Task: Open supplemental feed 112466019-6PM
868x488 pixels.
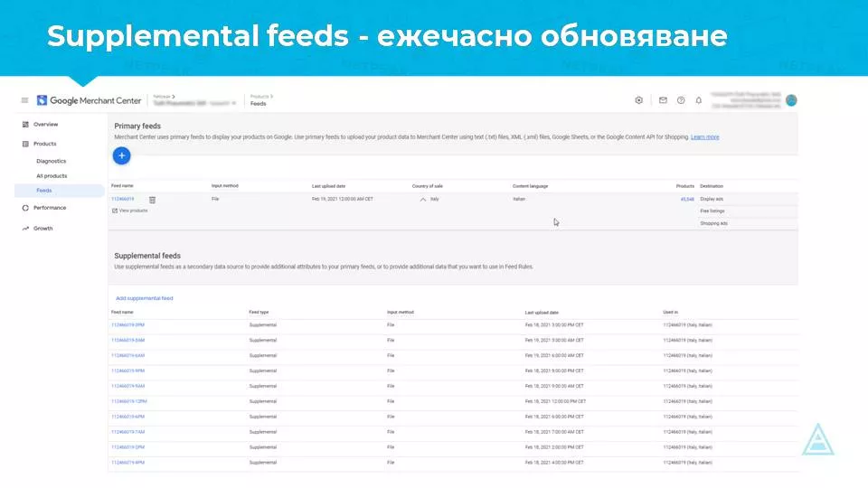Action: click(127, 417)
